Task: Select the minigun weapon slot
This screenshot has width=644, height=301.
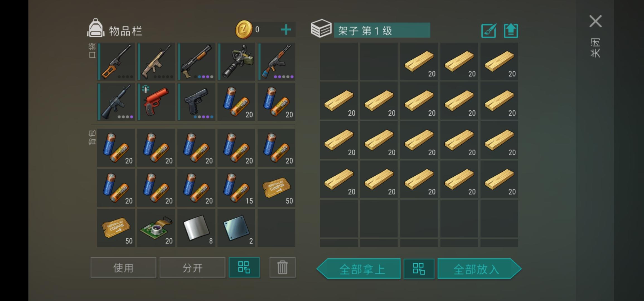Action: click(x=236, y=62)
